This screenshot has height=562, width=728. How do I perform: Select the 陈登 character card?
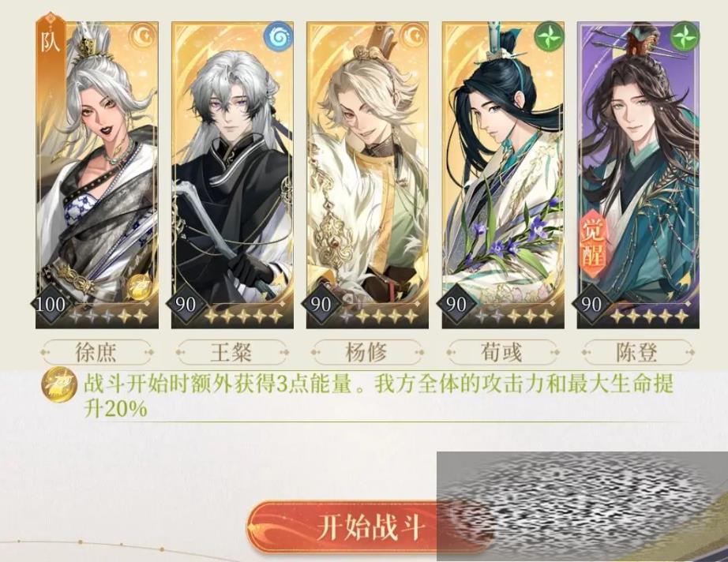pyautogui.click(x=638, y=174)
